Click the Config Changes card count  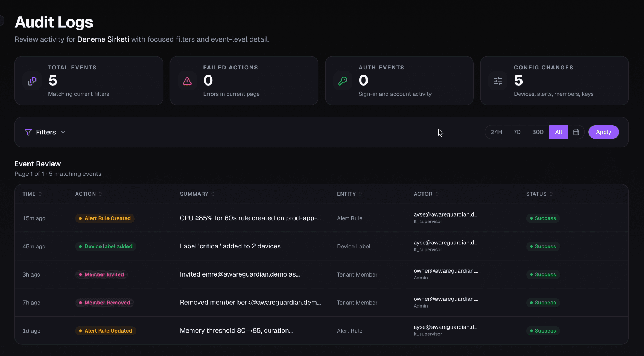tap(519, 81)
